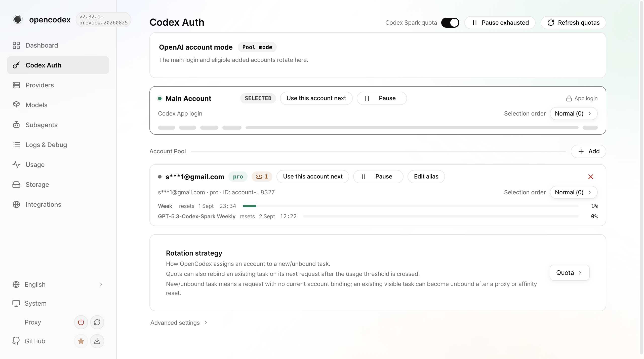Go to the Providers section
This screenshot has height=359, width=644.
click(x=58, y=85)
